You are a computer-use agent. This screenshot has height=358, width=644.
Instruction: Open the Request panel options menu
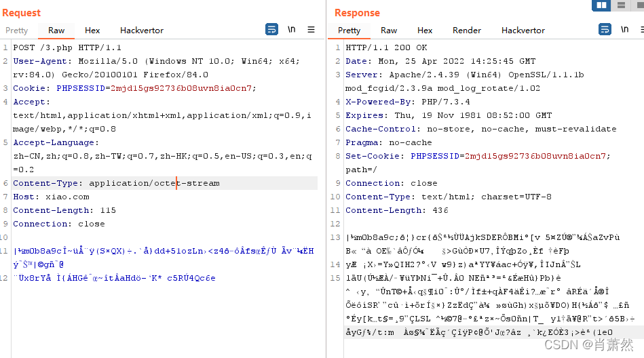coord(311,30)
